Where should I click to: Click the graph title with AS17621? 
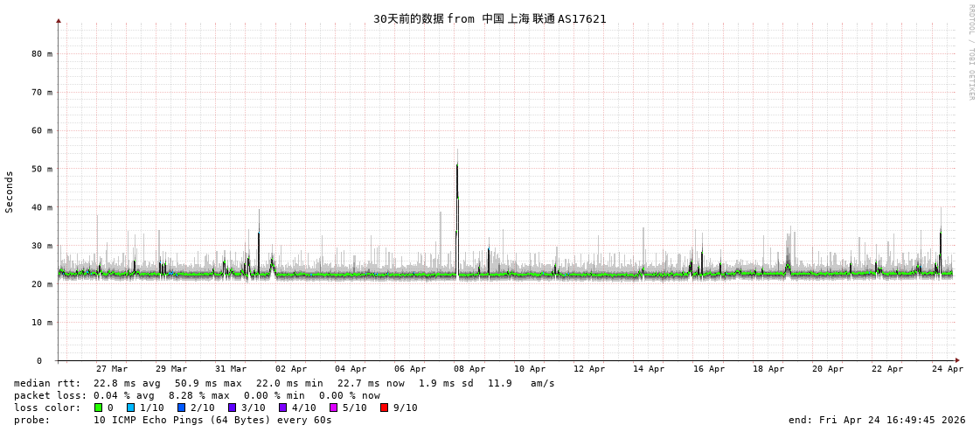click(x=490, y=18)
